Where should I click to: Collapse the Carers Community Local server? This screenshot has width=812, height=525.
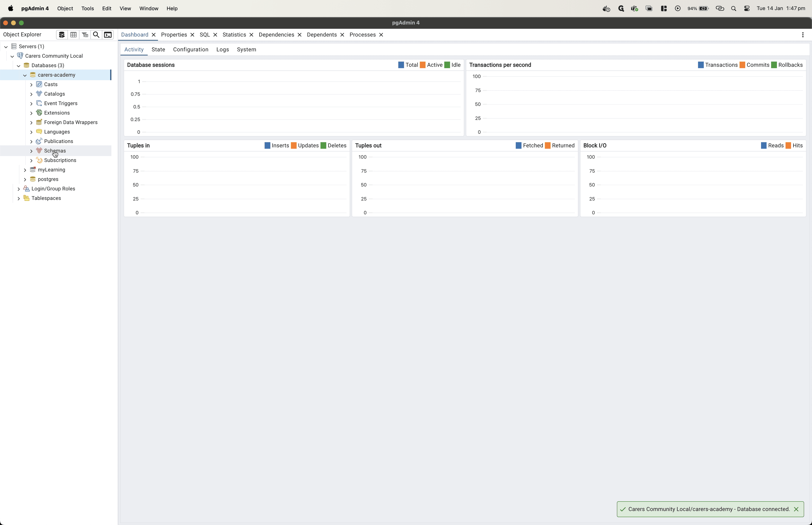click(12, 56)
